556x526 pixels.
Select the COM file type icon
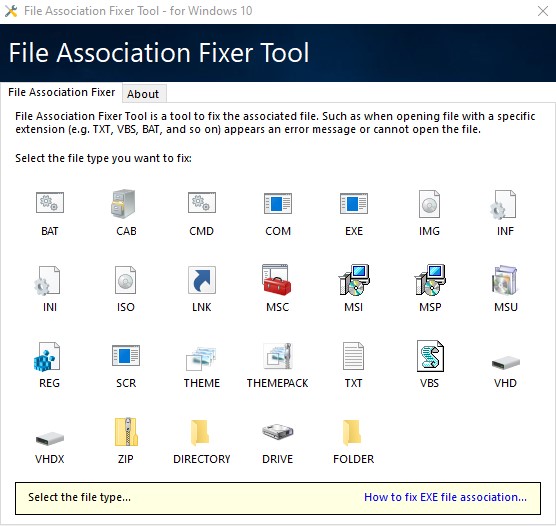278,204
